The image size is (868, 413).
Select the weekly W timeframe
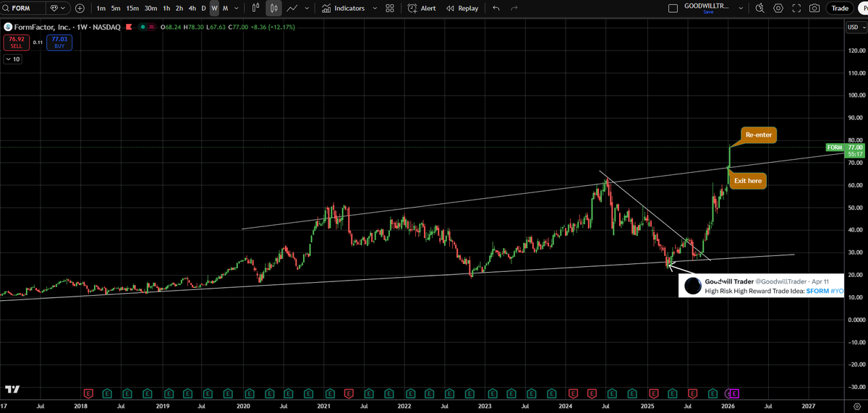pos(215,9)
